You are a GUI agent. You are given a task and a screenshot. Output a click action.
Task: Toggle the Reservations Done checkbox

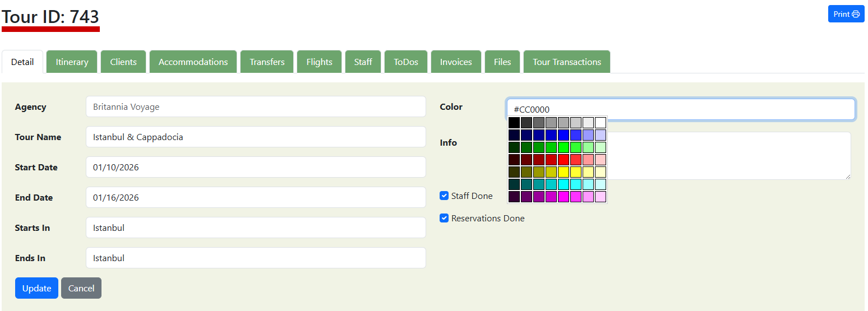click(444, 218)
